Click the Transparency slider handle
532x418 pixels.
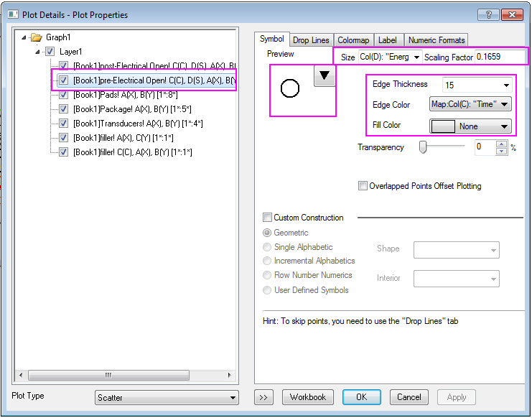pos(423,147)
